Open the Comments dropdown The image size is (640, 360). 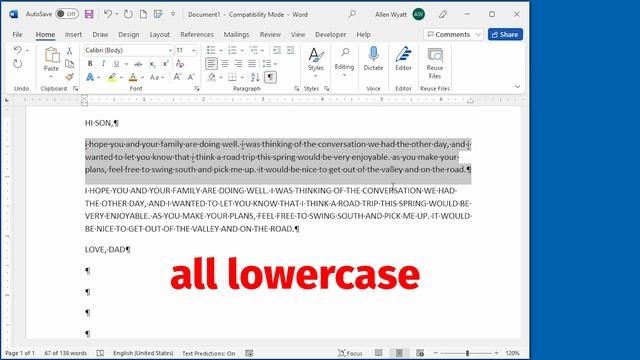[478, 35]
